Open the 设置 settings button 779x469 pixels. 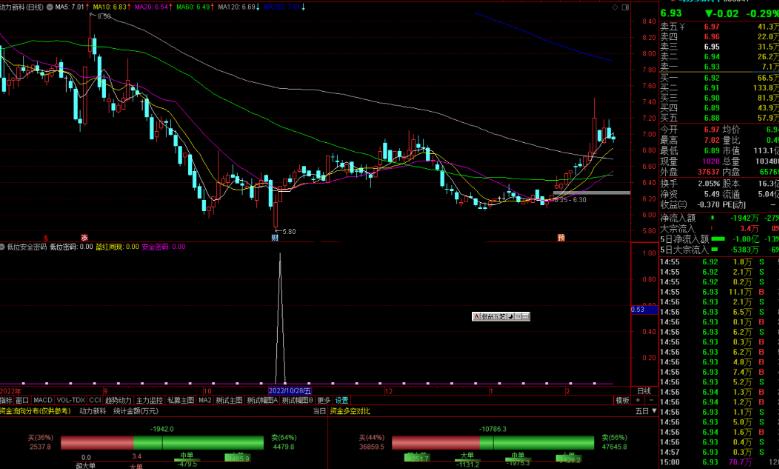coord(342,400)
